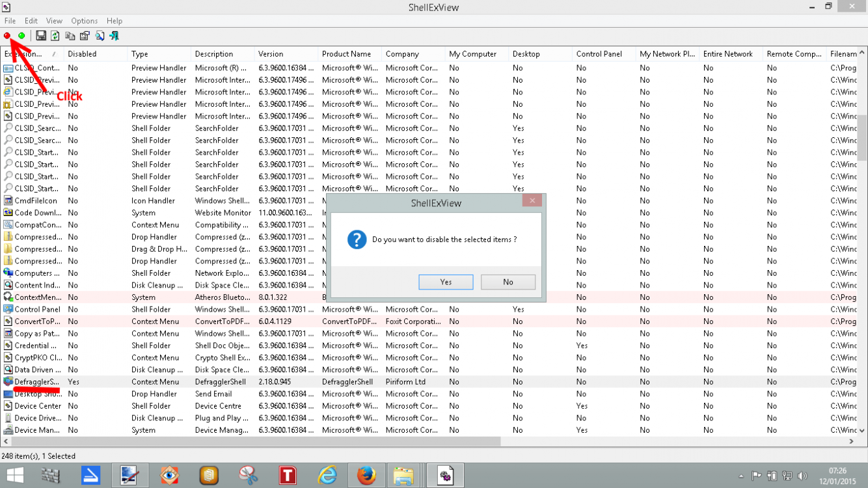Click No in the ShellExView dialog

coord(508,282)
